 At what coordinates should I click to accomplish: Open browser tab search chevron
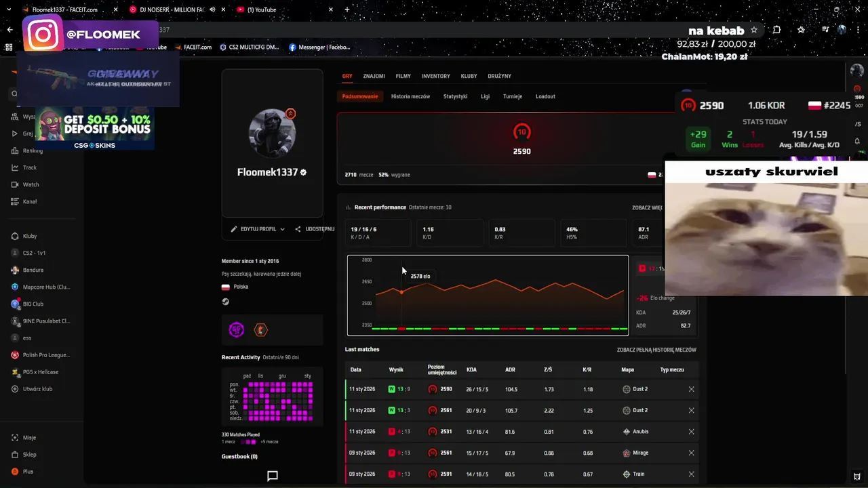point(9,9)
